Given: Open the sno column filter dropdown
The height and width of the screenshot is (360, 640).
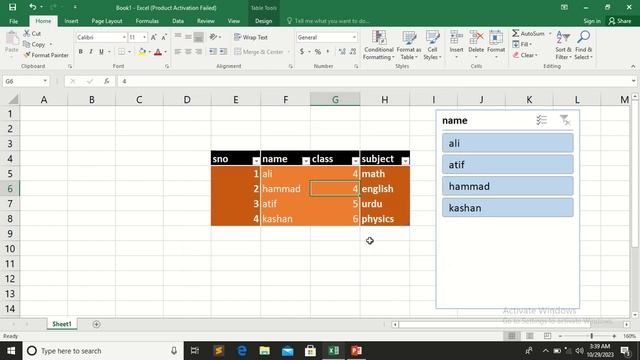Looking at the screenshot, I should (256, 161).
